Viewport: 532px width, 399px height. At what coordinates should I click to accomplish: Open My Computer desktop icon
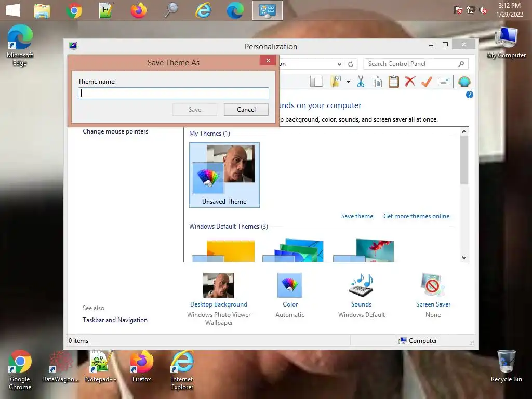(506, 43)
